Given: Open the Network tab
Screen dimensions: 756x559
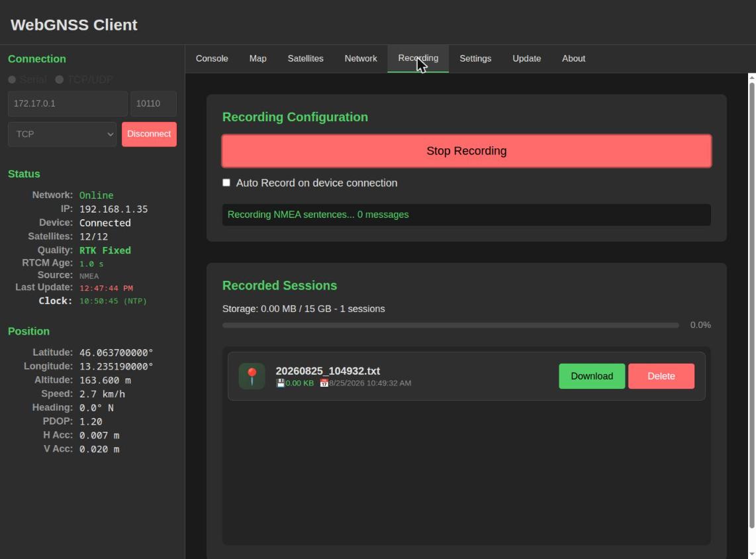Looking at the screenshot, I should click(x=361, y=58).
